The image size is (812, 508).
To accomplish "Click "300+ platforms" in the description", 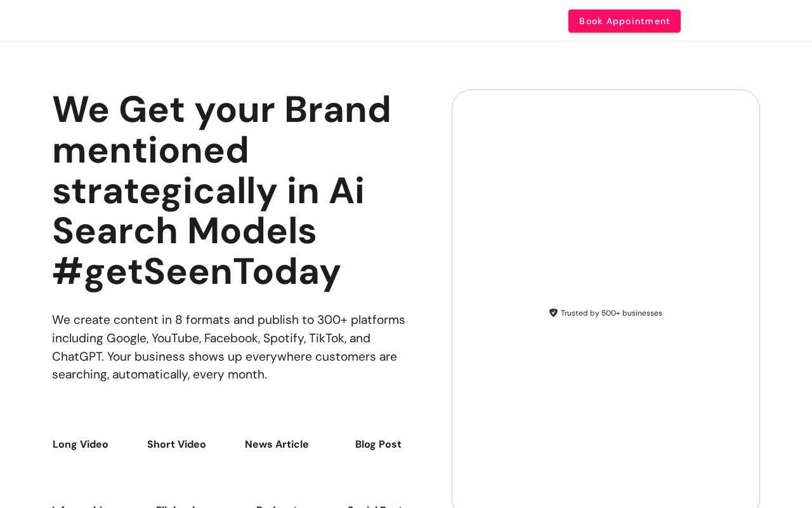I will coord(361,320).
